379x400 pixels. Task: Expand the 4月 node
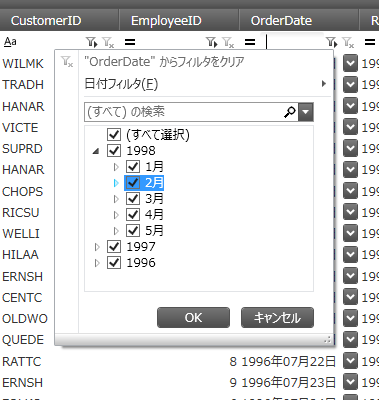click(116, 215)
